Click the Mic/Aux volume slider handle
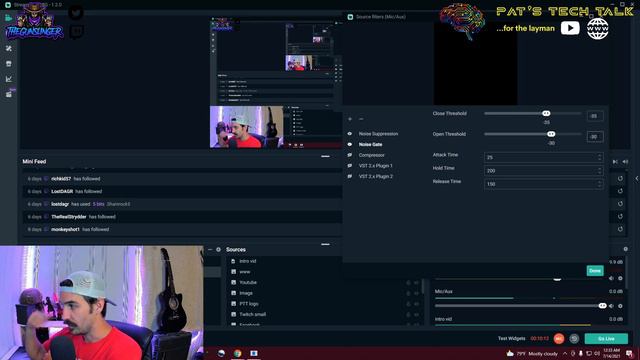The width and height of the screenshot is (640, 360). [x=602, y=305]
